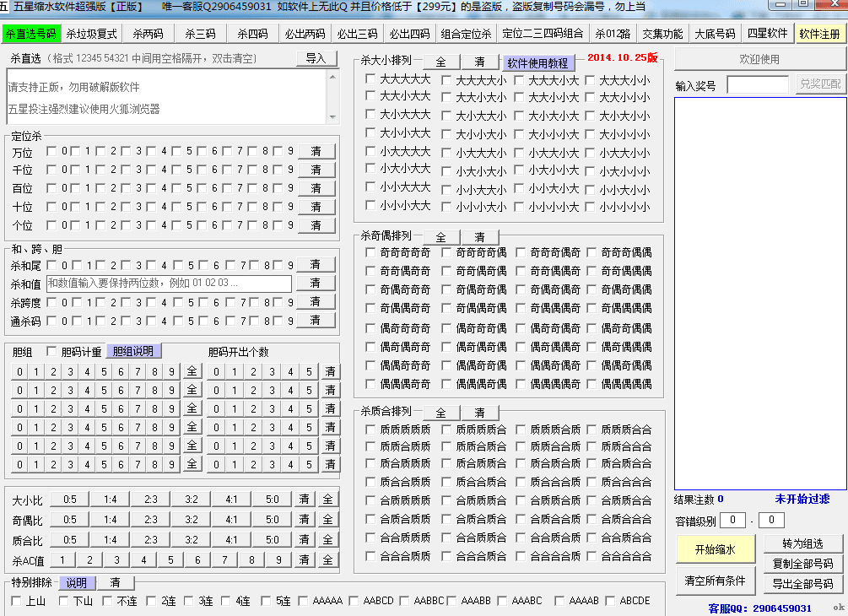Switch to the 杀两码 tab
This screenshot has width=848, height=616.
[x=148, y=35]
